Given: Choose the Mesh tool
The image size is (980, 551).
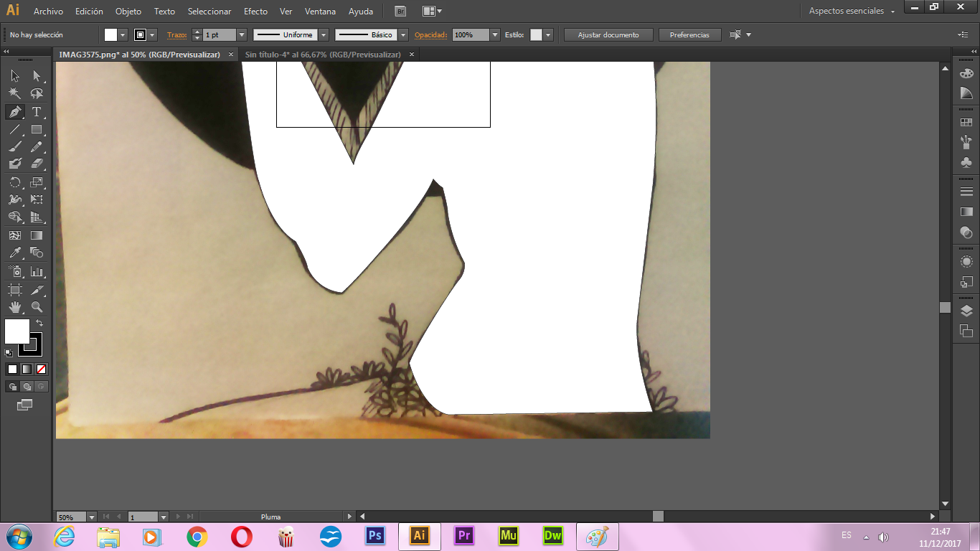Looking at the screenshot, I should [x=15, y=235].
